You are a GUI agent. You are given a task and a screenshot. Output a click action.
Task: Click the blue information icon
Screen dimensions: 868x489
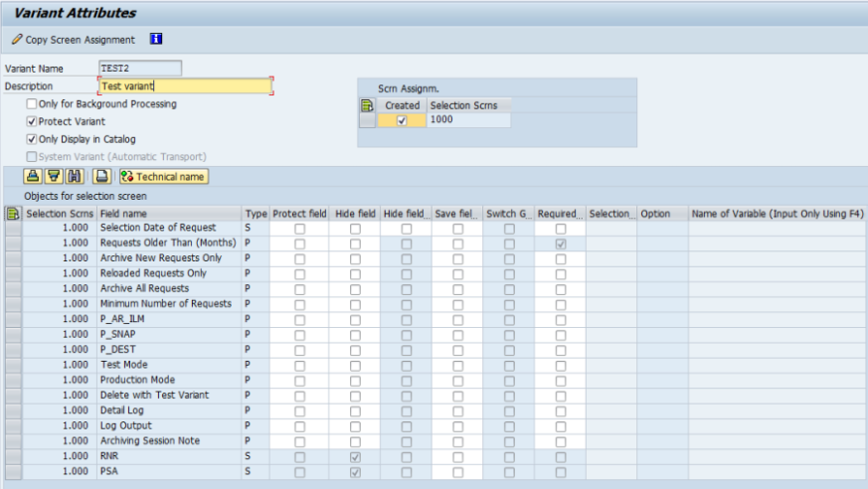click(x=156, y=39)
